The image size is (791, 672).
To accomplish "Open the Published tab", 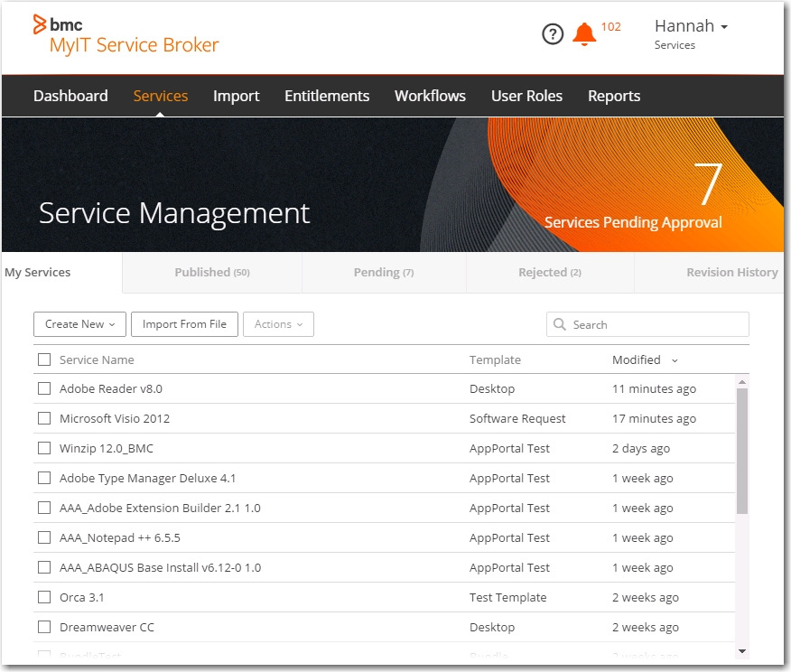I will tap(211, 273).
